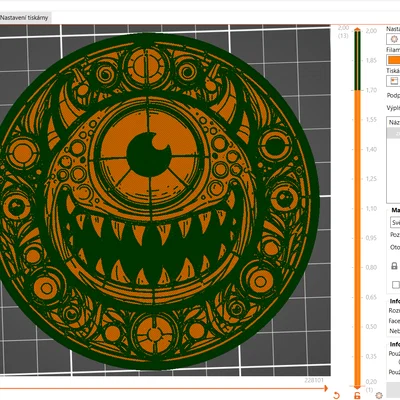The height and width of the screenshot is (400, 400).
Task: Toggle the scale padlock in the manipulation panel
Action: coord(394,266)
